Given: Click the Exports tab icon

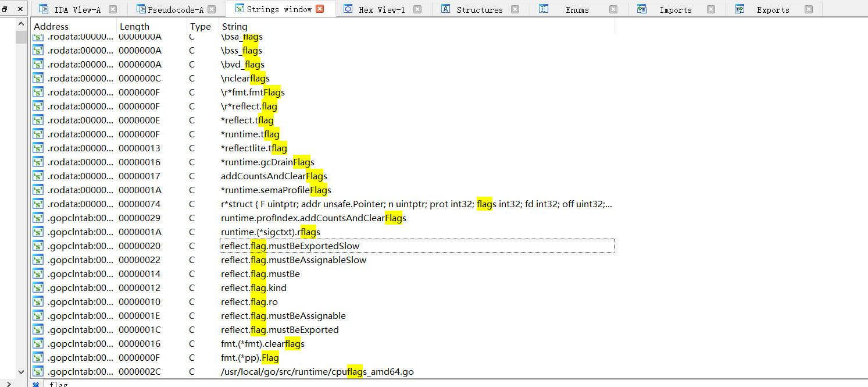Looking at the screenshot, I should point(740,9).
